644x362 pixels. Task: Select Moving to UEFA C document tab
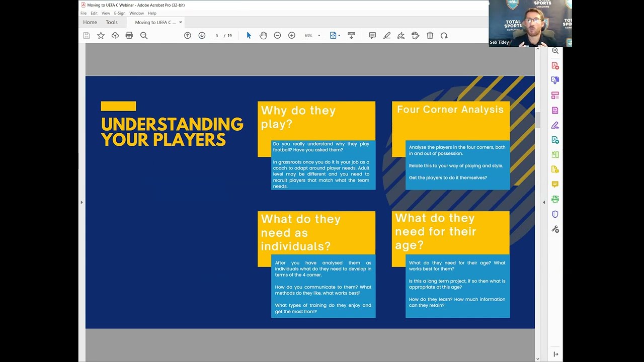click(x=155, y=22)
